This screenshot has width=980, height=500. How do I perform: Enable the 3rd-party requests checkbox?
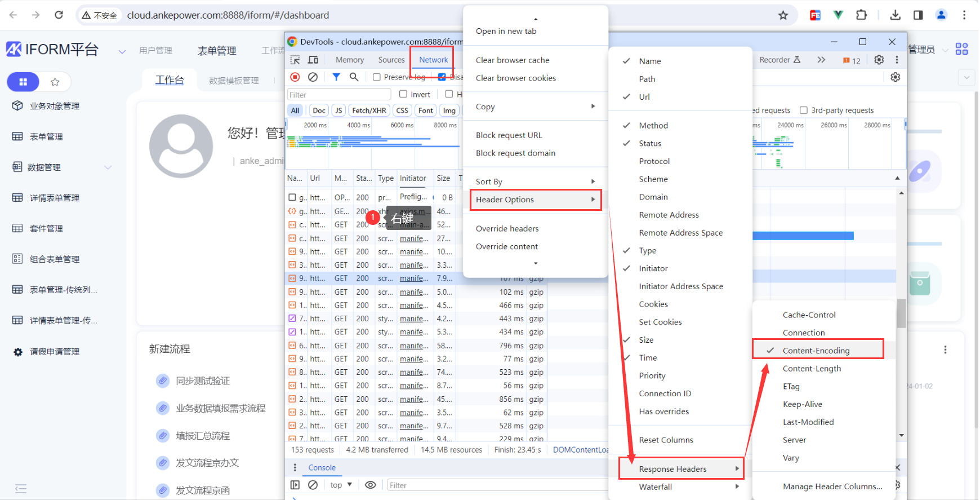pyautogui.click(x=804, y=110)
